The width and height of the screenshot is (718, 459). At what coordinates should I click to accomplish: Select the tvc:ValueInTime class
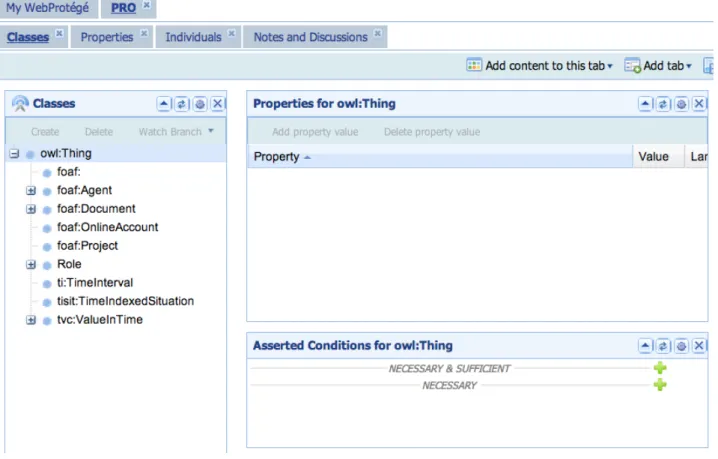(x=100, y=320)
